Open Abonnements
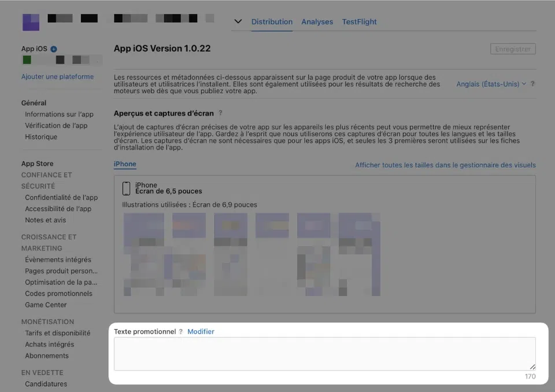 coord(47,356)
